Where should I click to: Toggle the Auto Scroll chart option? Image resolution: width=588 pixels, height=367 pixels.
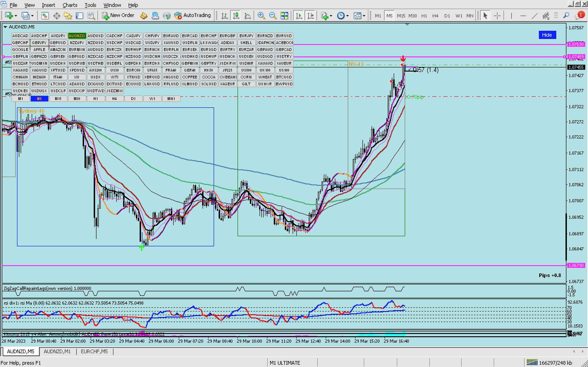299,16
